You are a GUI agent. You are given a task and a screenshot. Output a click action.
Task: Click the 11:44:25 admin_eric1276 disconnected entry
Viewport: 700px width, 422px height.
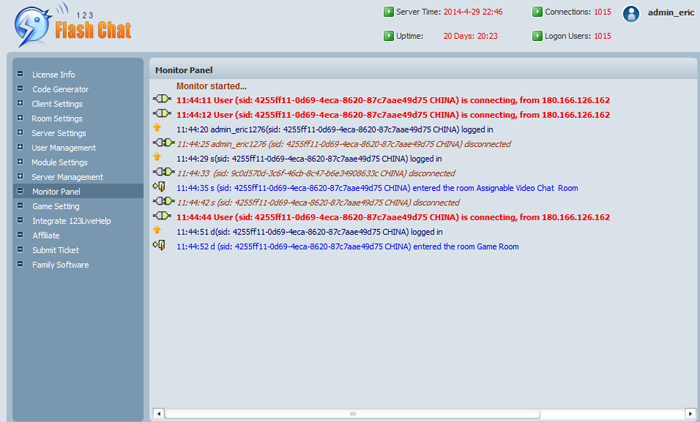point(344,144)
